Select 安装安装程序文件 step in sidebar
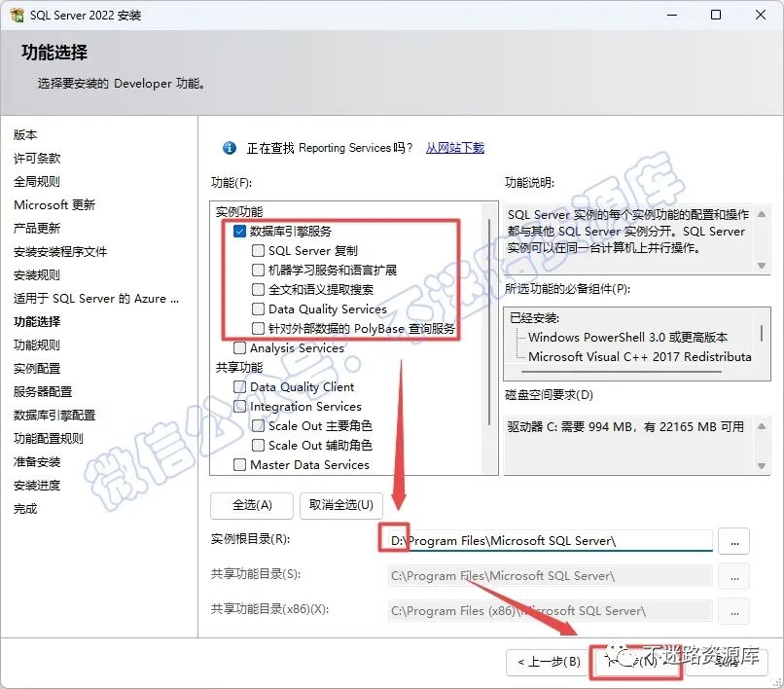Viewport: 784px width, 689px height. tap(60, 252)
